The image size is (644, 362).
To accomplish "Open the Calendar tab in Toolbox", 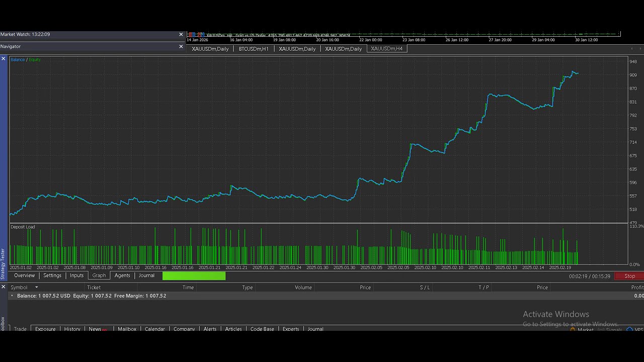I will tap(155, 329).
